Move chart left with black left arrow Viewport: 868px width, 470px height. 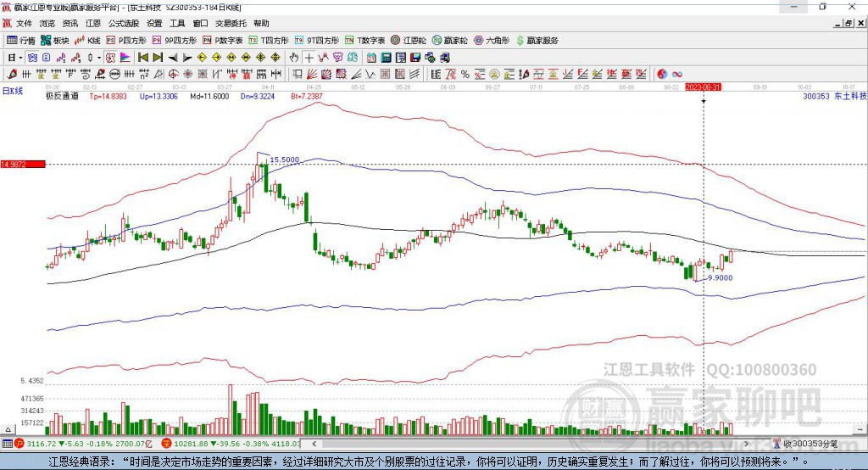click(x=173, y=58)
